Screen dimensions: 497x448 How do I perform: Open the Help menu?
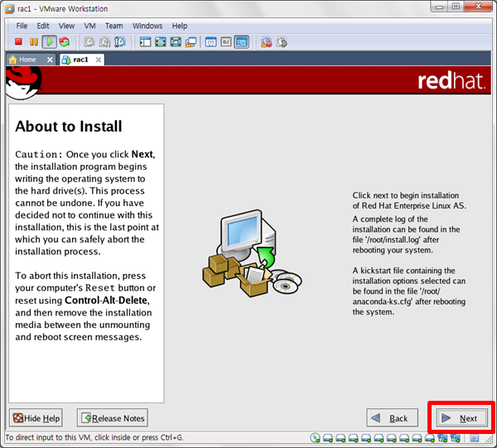click(180, 26)
